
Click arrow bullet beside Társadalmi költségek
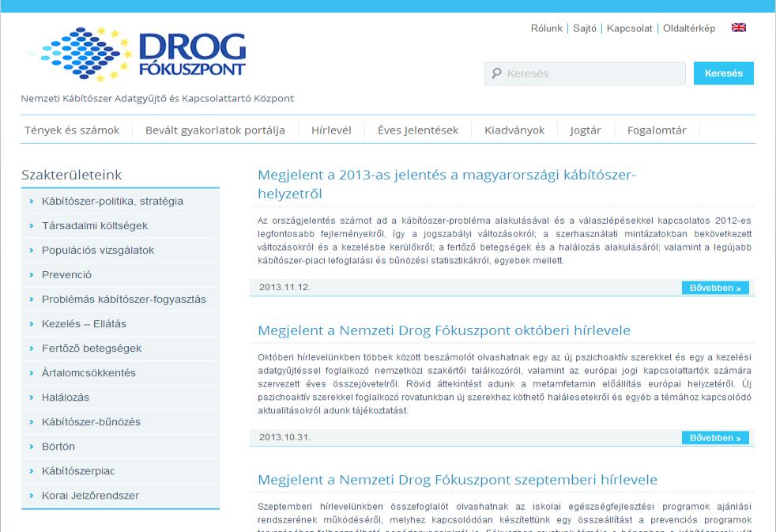click(31, 225)
